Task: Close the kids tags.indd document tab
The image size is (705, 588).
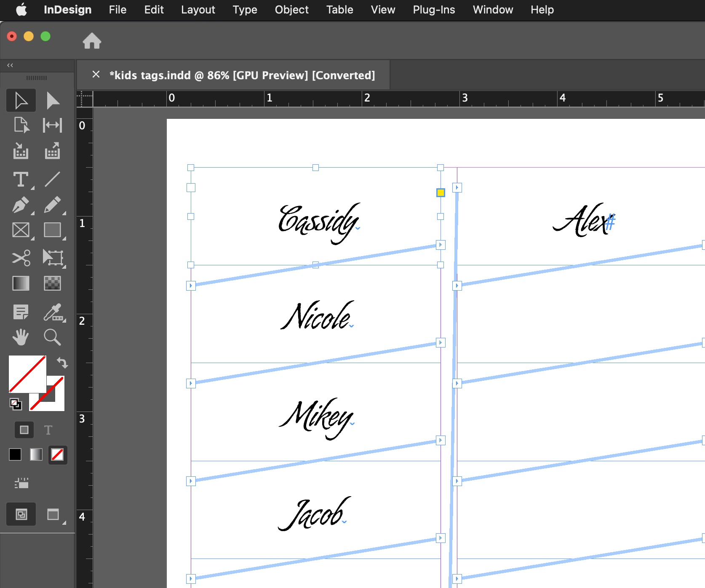Action: 96,75
